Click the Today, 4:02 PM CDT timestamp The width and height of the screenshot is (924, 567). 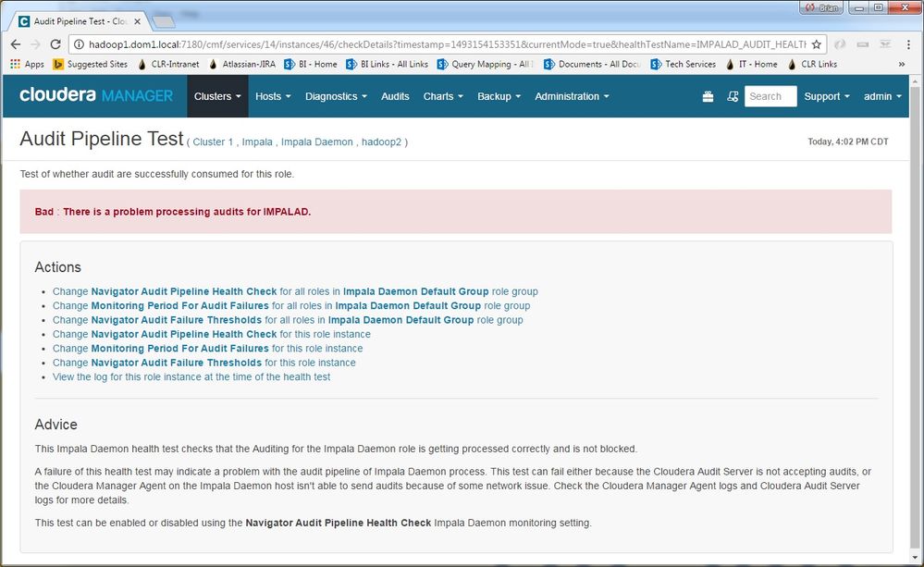[848, 142]
